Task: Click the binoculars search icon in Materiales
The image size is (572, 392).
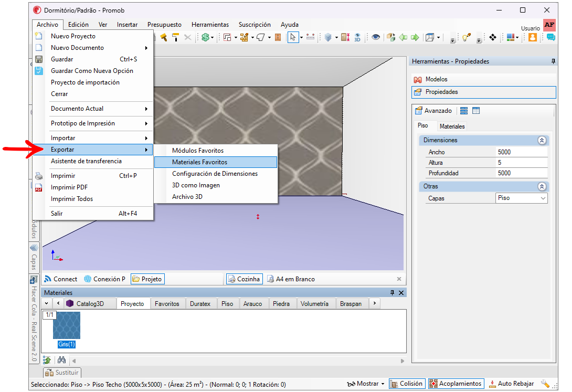Action: [61, 360]
